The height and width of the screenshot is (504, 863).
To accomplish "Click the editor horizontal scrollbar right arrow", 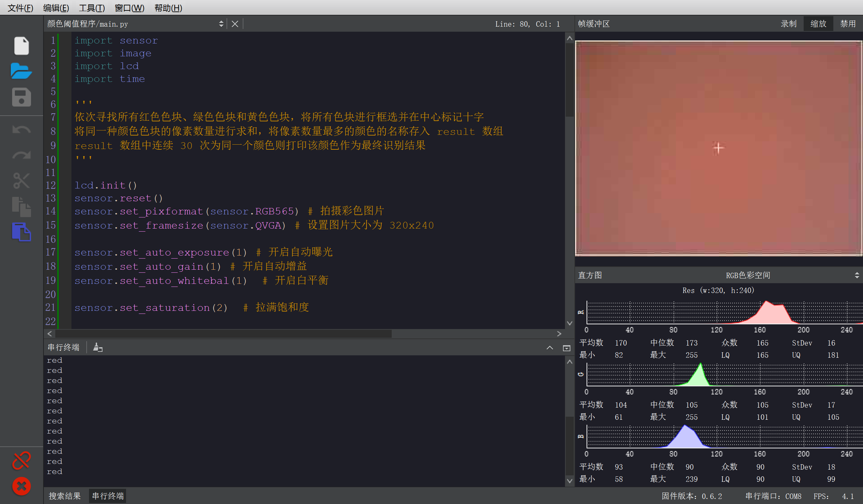I will tap(559, 333).
